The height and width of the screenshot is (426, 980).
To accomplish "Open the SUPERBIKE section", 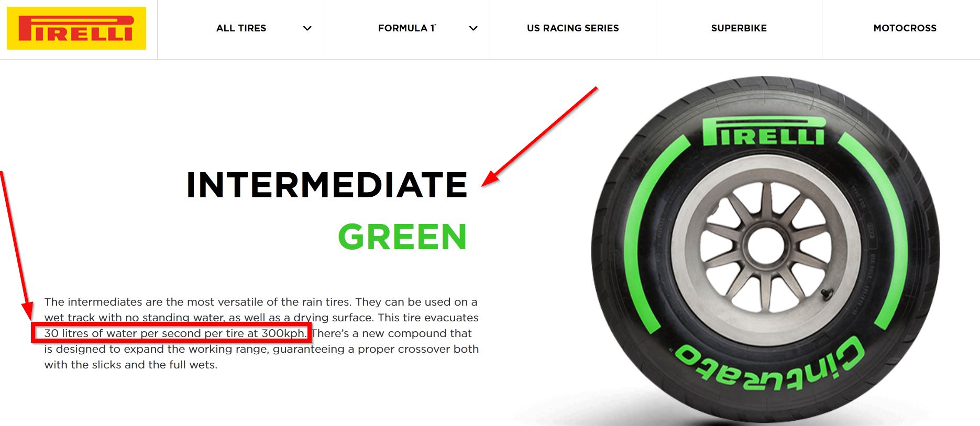I will pos(739,28).
